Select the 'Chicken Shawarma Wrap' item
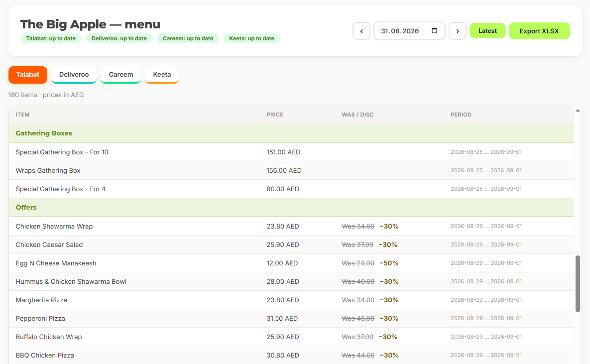This screenshot has height=364, width=590. coord(54,226)
